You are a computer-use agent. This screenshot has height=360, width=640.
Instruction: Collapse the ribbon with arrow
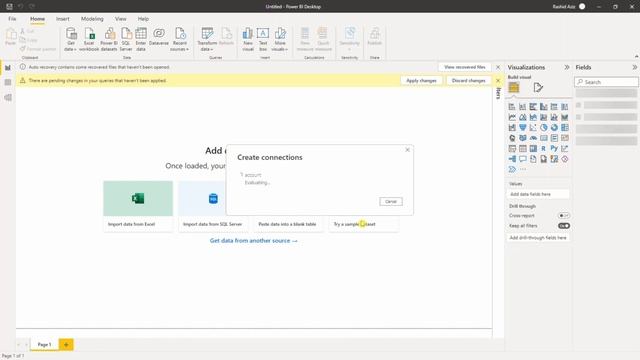pos(636,56)
